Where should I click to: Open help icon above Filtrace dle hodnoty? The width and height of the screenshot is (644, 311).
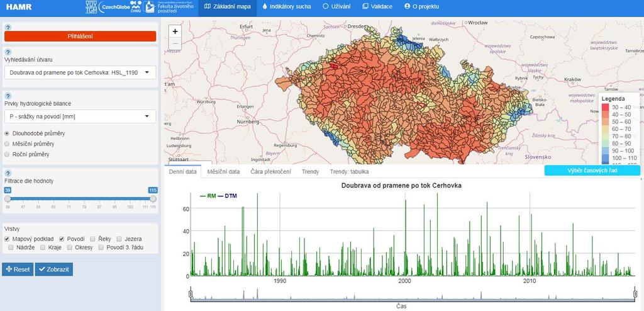8,173
